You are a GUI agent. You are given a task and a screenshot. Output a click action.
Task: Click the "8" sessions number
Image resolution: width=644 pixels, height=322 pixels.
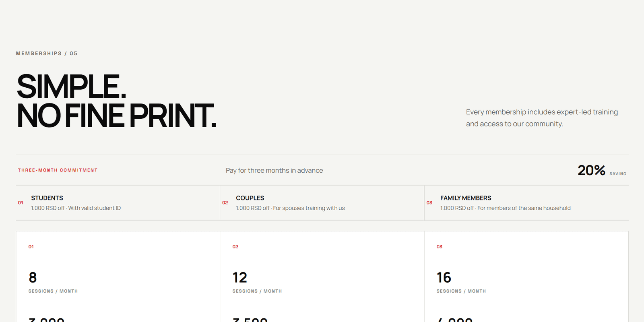pyautogui.click(x=33, y=277)
